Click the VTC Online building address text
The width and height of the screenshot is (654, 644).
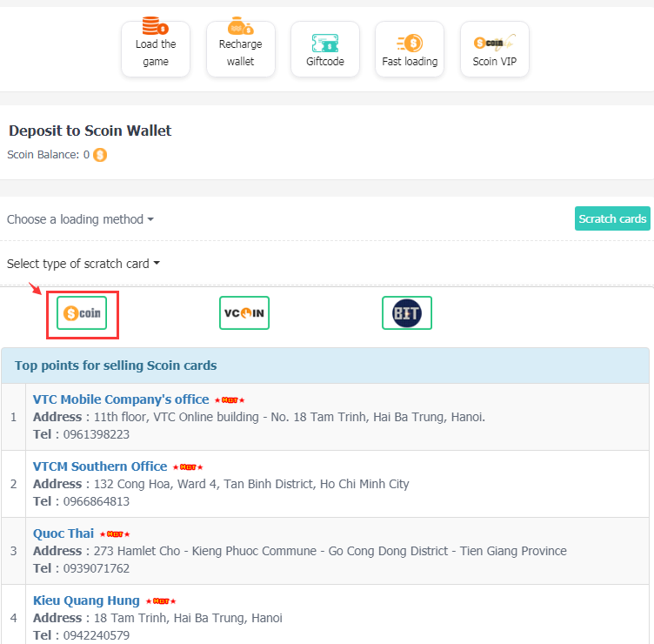[x=290, y=417]
